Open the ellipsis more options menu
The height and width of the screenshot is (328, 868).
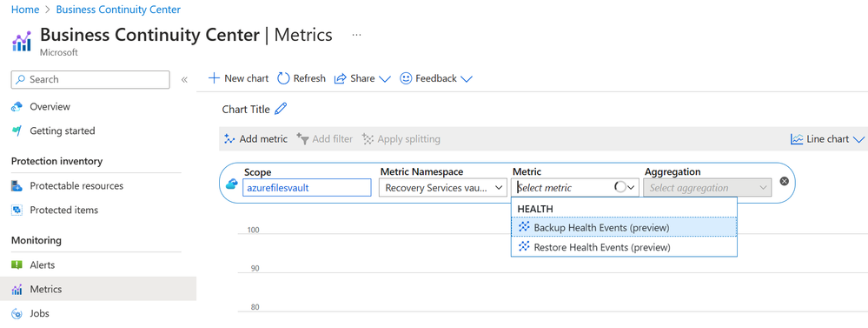(x=356, y=34)
